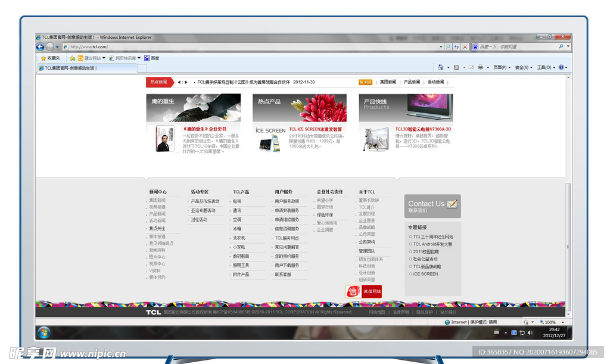This screenshot has height=364, width=610.
Task: Open the 活动新闻 link on the news bar
Action: tap(435, 82)
